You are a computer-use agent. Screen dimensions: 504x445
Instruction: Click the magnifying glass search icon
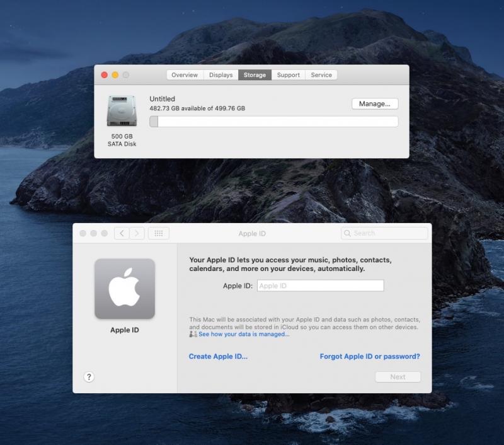347,233
